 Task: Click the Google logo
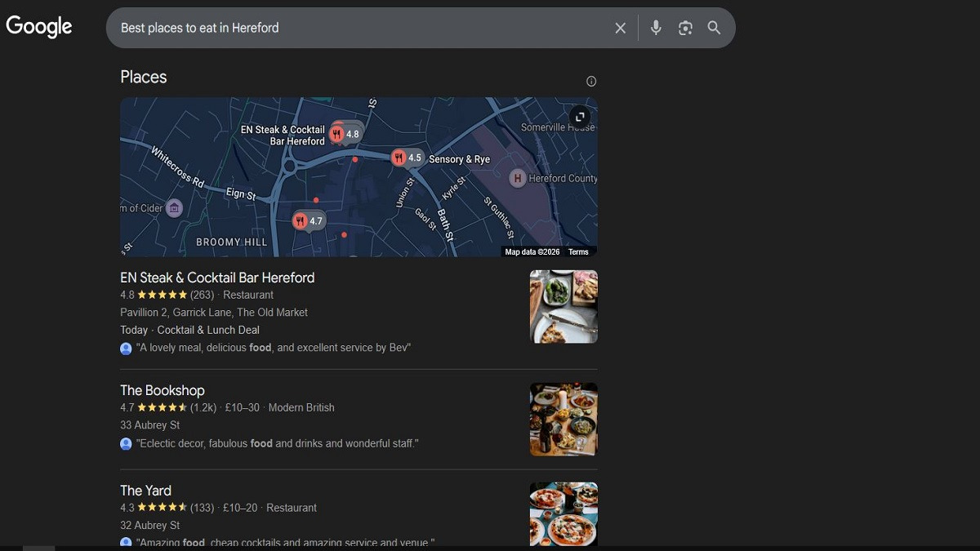tap(38, 26)
